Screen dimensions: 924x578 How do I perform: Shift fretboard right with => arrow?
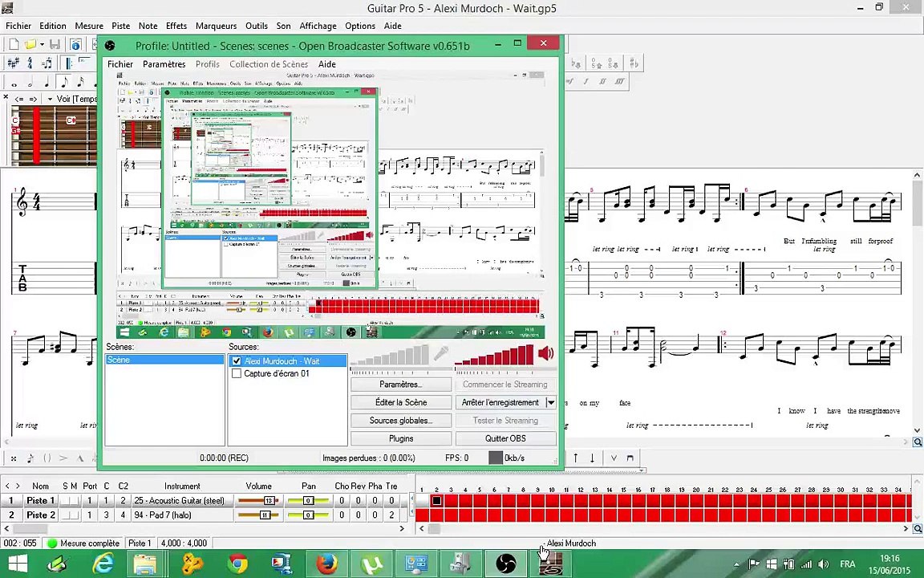(33, 99)
